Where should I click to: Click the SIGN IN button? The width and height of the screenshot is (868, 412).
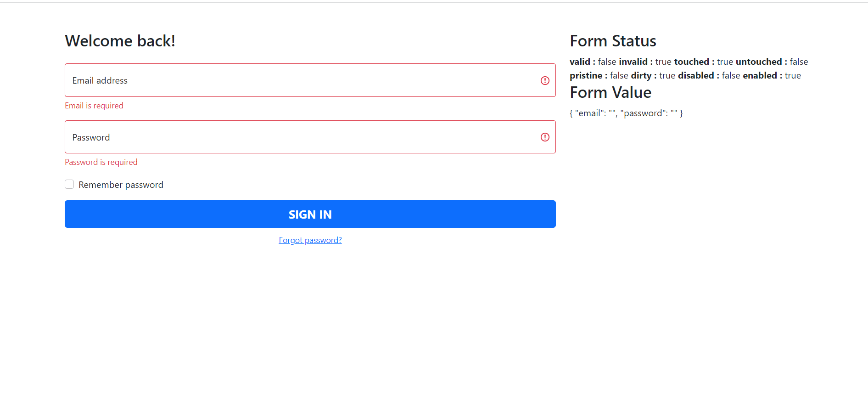pyautogui.click(x=310, y=214)
